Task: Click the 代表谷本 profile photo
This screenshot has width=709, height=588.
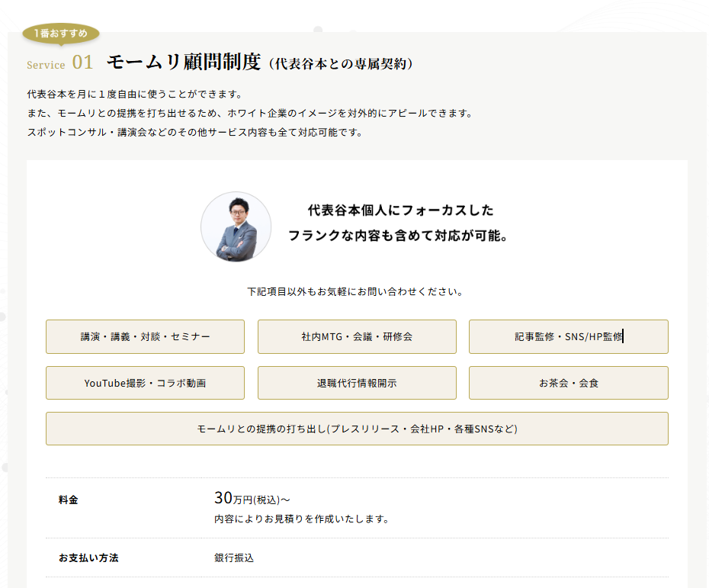Action: (236, 227)
